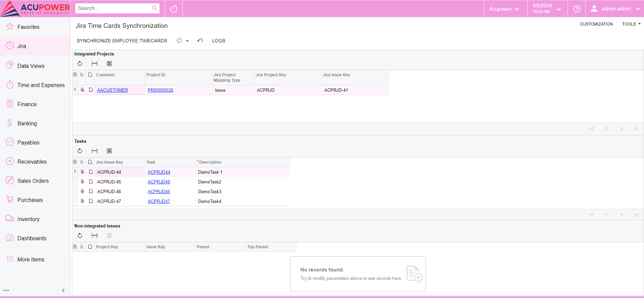Open project PR00000026 link
The height and width of the screenshot is (298, 644).
coord(160,90)
